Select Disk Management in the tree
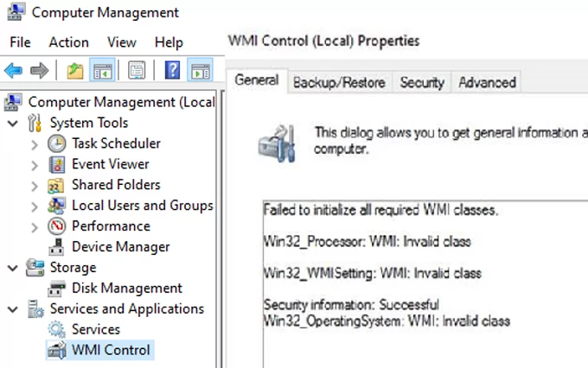This screenshot has width=588, height=368. tap(126, 289)
